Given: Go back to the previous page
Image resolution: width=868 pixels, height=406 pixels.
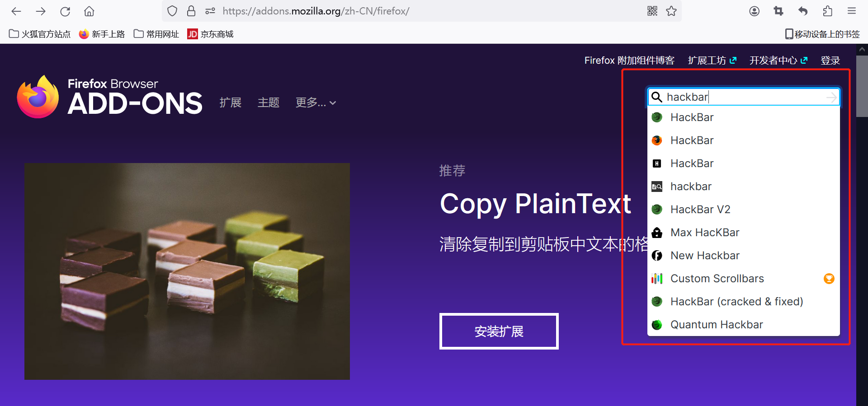Looking at the screenshot, I should [x=16, y=11].
